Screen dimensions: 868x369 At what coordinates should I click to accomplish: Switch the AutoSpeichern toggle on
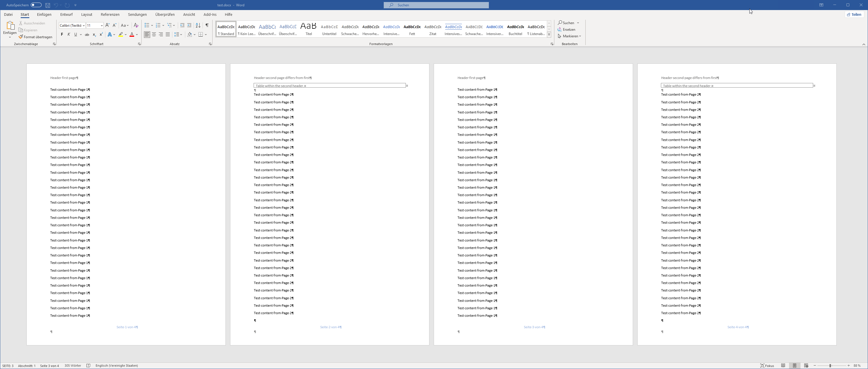pyautogui.click(x=36, y=5)
